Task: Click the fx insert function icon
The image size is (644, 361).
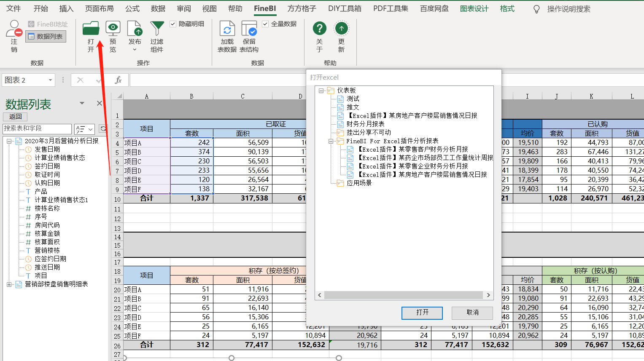Action: point(118,80)
